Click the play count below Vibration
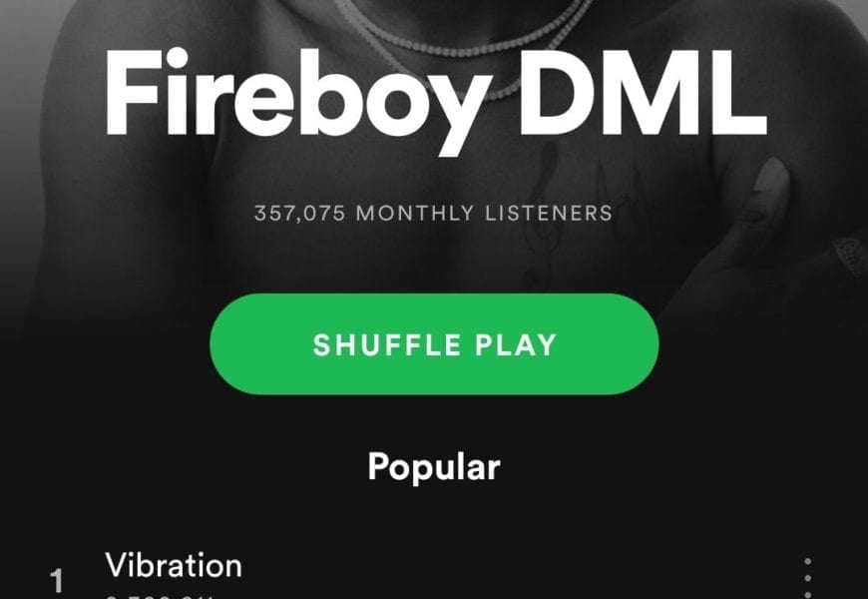The height and width of the screenshot is (599, 868). 160,596
